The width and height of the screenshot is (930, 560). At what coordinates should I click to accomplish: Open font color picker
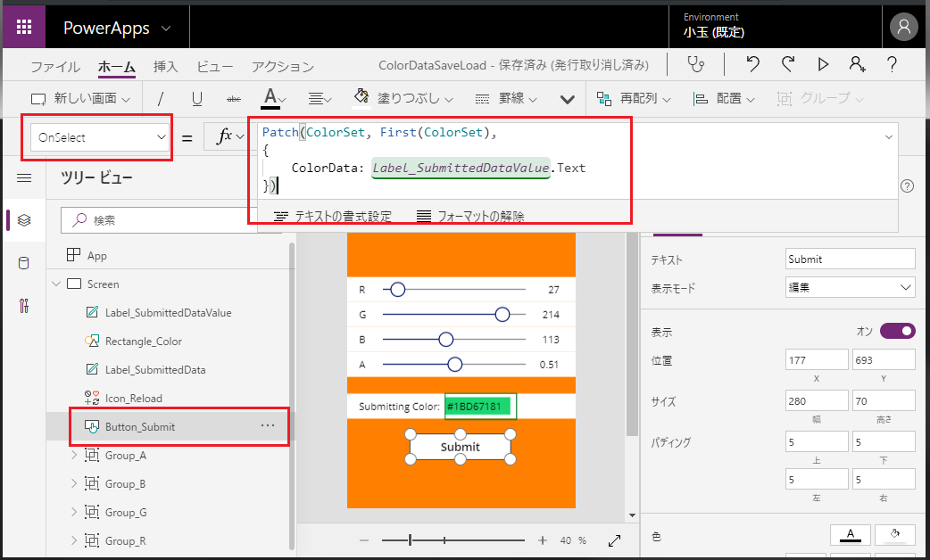pyautogui.click(x=273, y=98)
